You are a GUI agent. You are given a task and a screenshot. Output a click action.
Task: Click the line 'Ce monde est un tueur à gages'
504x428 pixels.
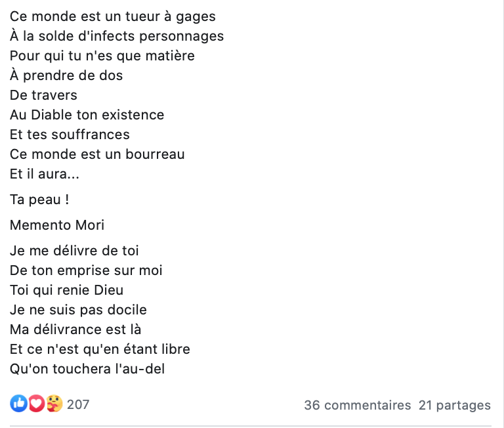[112, 16]
